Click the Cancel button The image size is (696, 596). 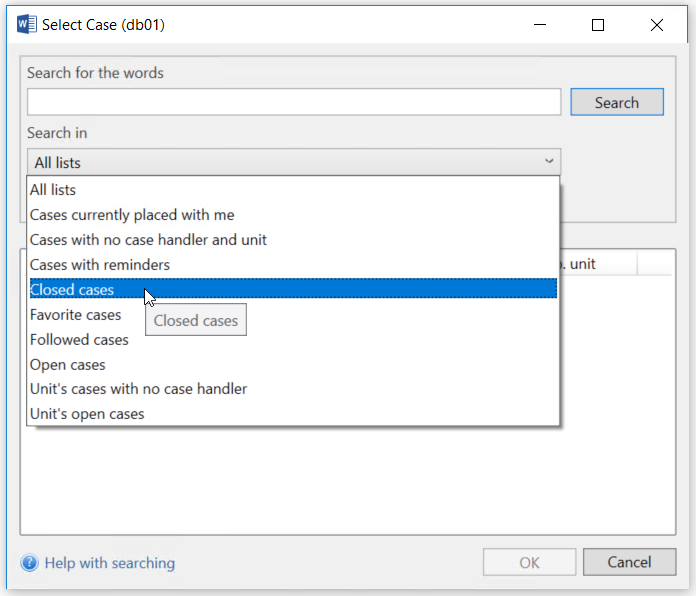click(x=629, y=563)
